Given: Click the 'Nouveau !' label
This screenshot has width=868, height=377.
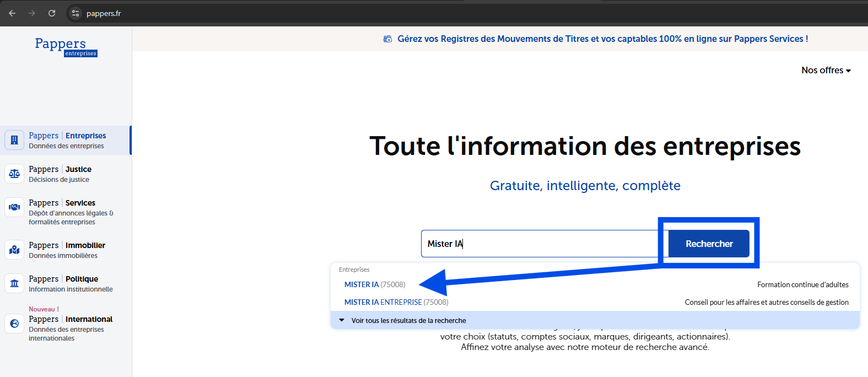Looking at the screenshot, I should point(44,309).
